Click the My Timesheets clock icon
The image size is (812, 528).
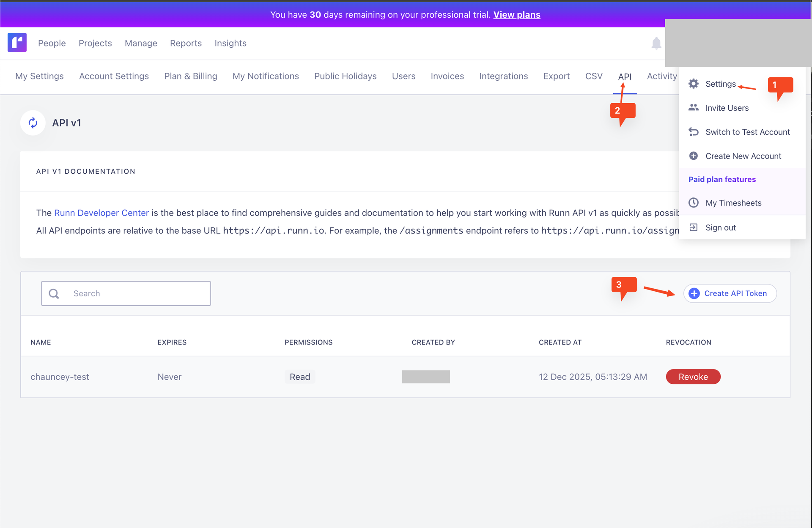(x=694, y=203)
